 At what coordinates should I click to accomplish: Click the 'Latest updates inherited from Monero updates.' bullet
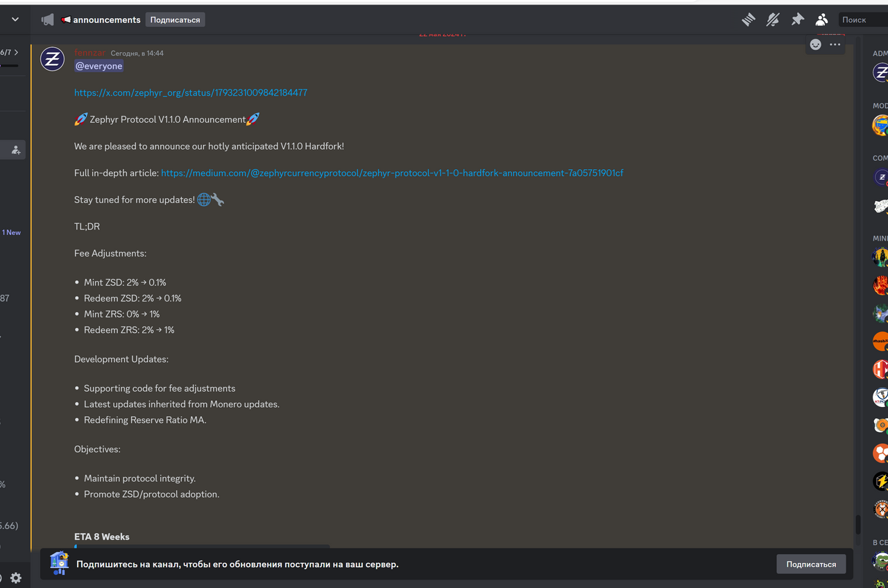click(182, 404)
